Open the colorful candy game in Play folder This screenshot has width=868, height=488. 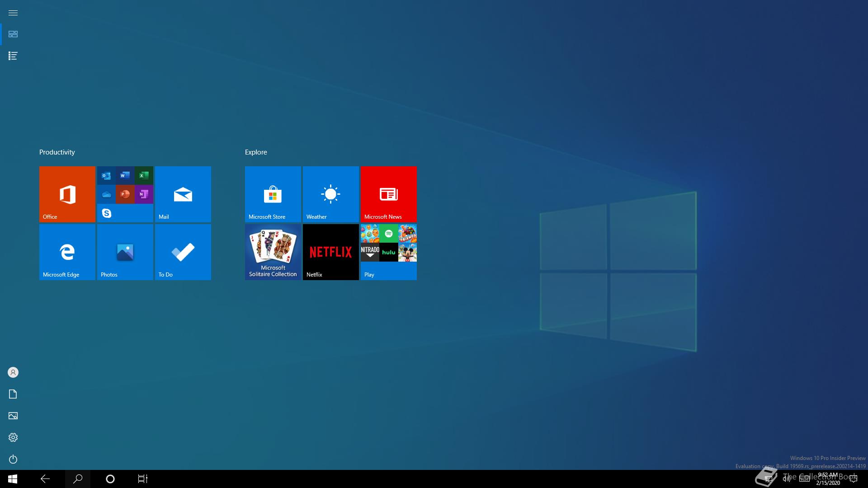370,234
